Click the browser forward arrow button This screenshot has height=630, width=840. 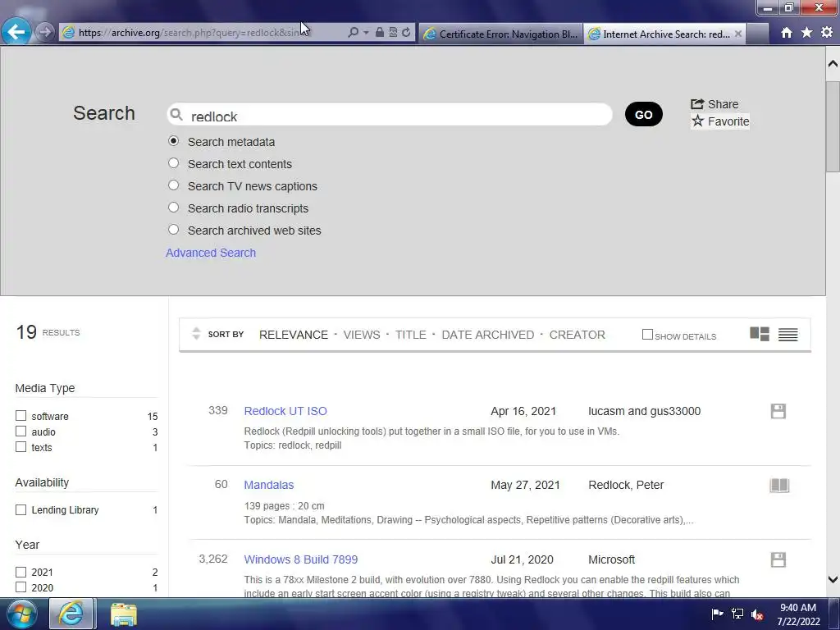[46, 32]
